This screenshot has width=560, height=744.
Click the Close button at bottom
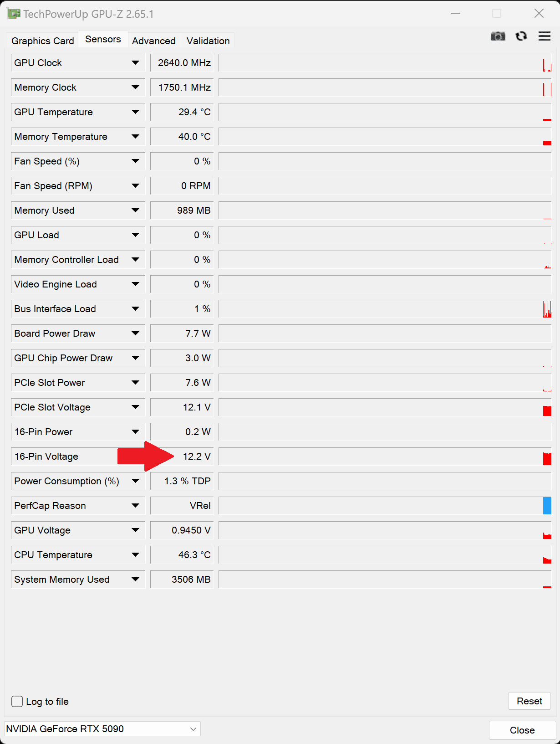[x=522, y=730]
